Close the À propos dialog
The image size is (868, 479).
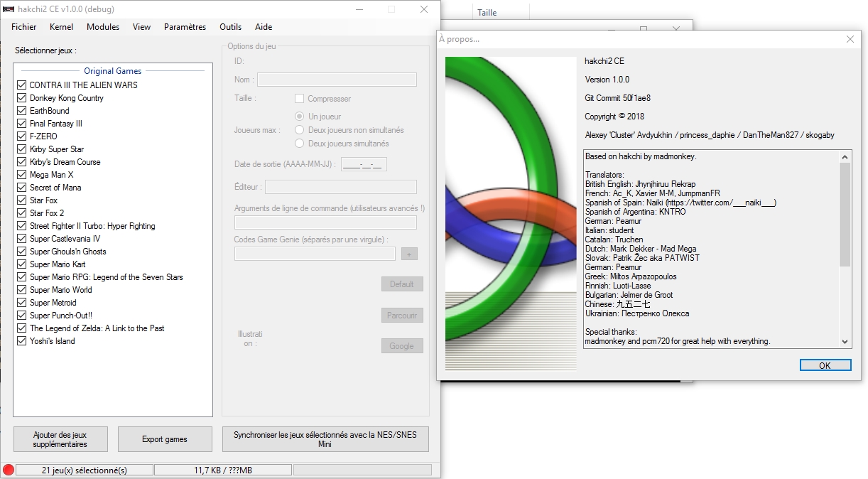850,40
